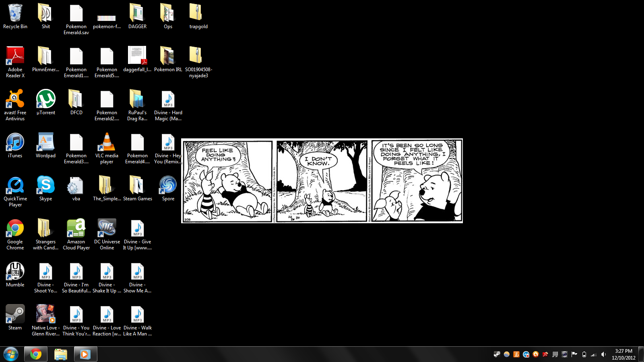
Task: Select Divine - Shake It Up MP3
Action: pos(107,278)
